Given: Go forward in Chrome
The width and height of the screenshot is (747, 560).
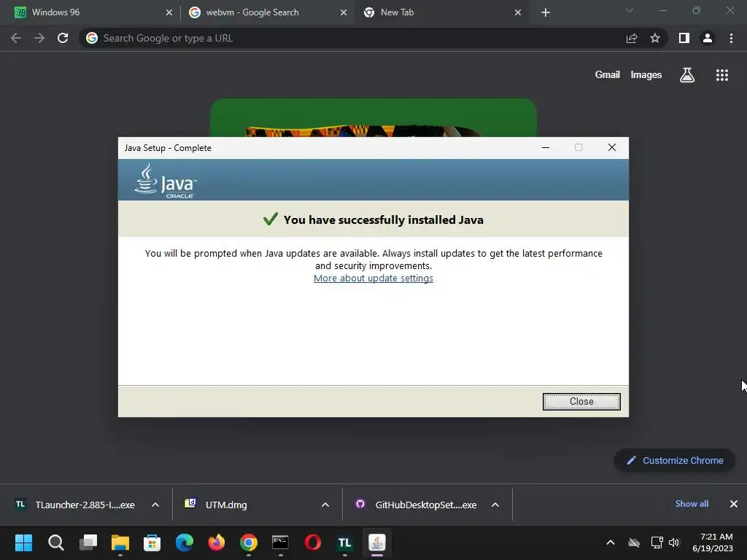Looking at the screenshot, I should point(39,38).
